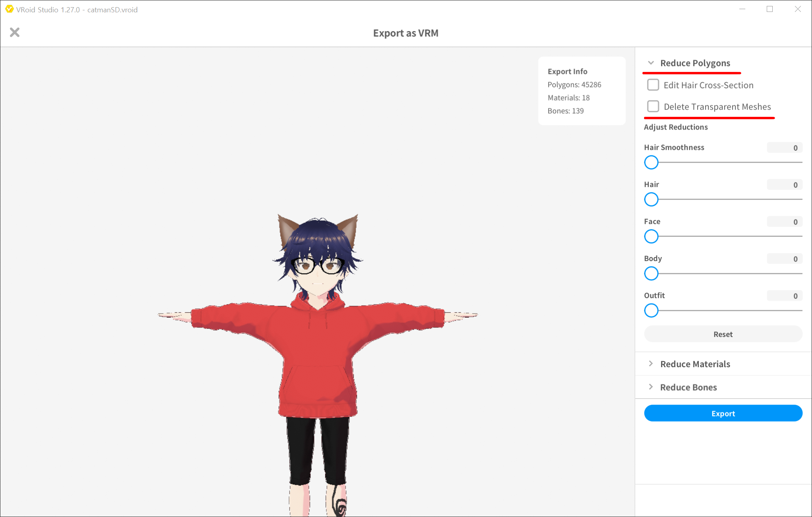812x517 pixels.
Task: Click the Face reduction slider handle
Action: coord(651,236)
